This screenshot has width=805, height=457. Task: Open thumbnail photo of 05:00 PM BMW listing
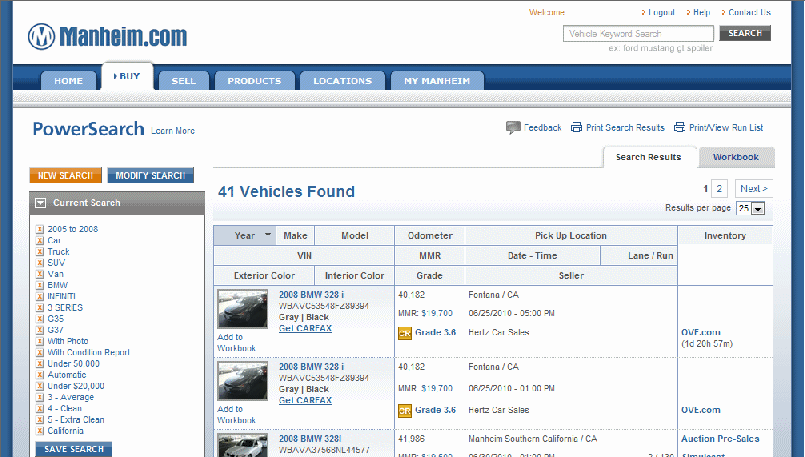coord(243,309)
